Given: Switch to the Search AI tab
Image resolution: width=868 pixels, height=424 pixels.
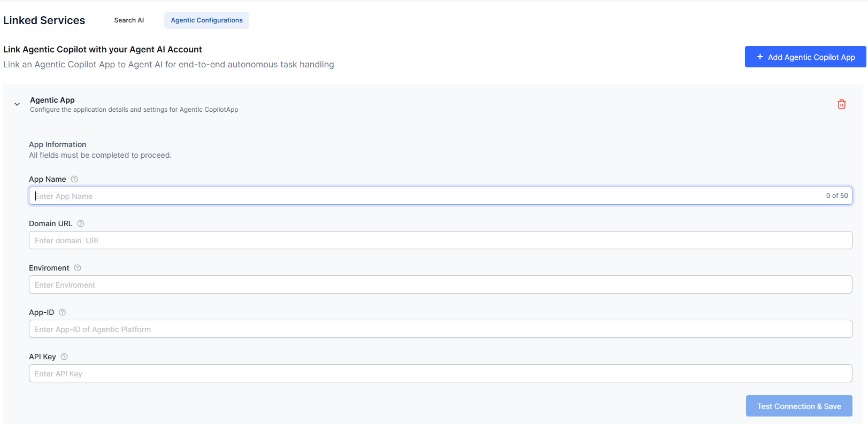Looking at the screenshot, I should [129, 20].
